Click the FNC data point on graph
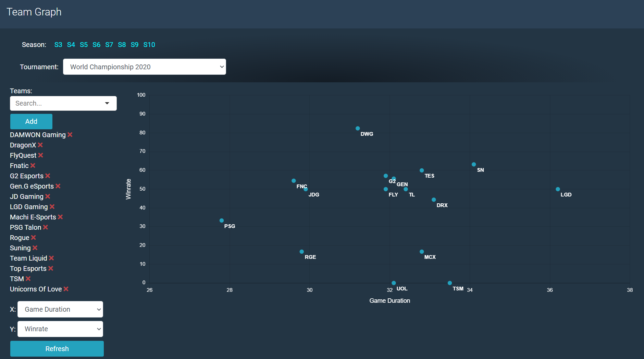This screenshot has height=359, width=644. (x=294, y=181)
